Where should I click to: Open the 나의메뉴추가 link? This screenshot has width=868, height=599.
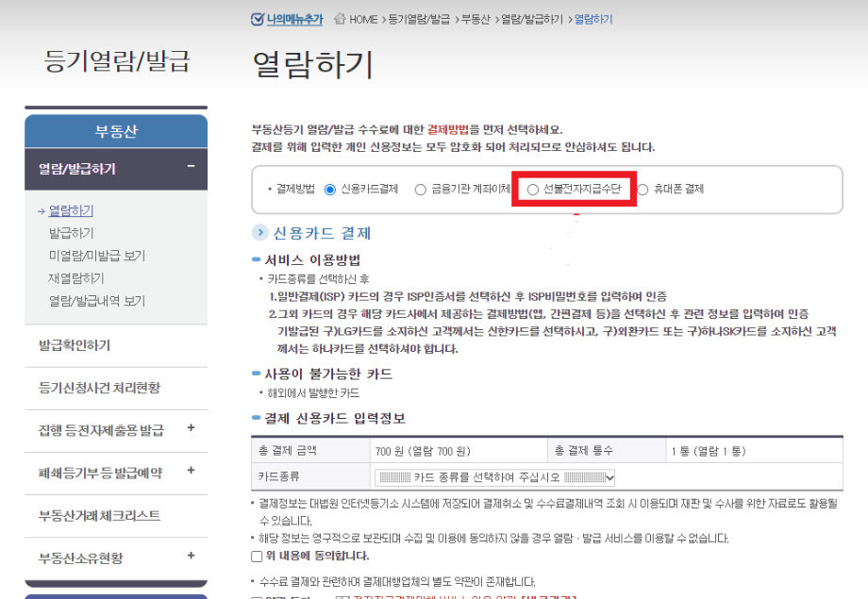pos(294,20)
